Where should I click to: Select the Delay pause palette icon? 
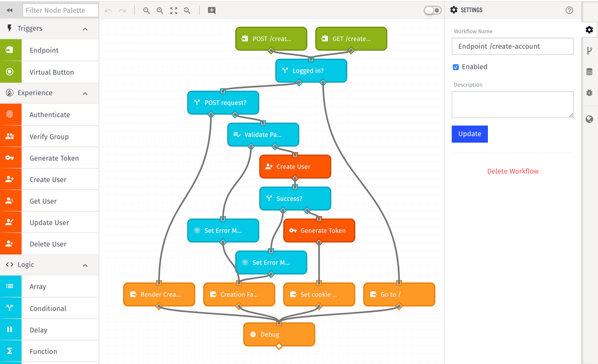click(10, 330)
